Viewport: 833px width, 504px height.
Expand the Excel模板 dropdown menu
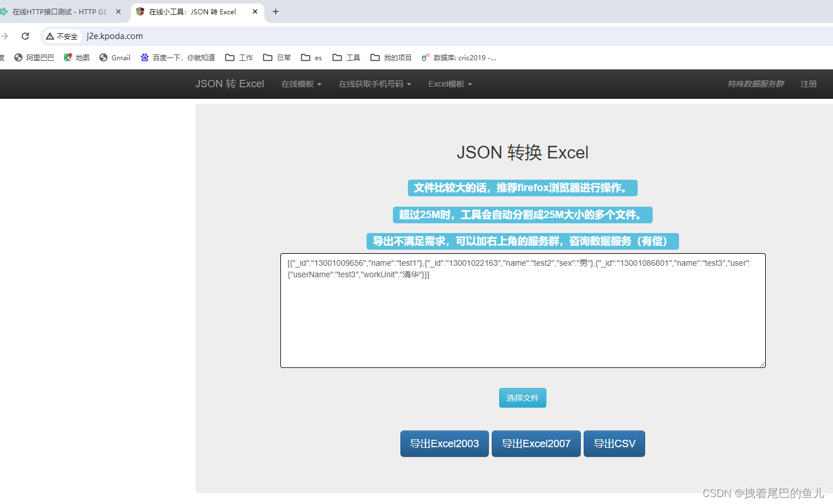click(450, 84)
